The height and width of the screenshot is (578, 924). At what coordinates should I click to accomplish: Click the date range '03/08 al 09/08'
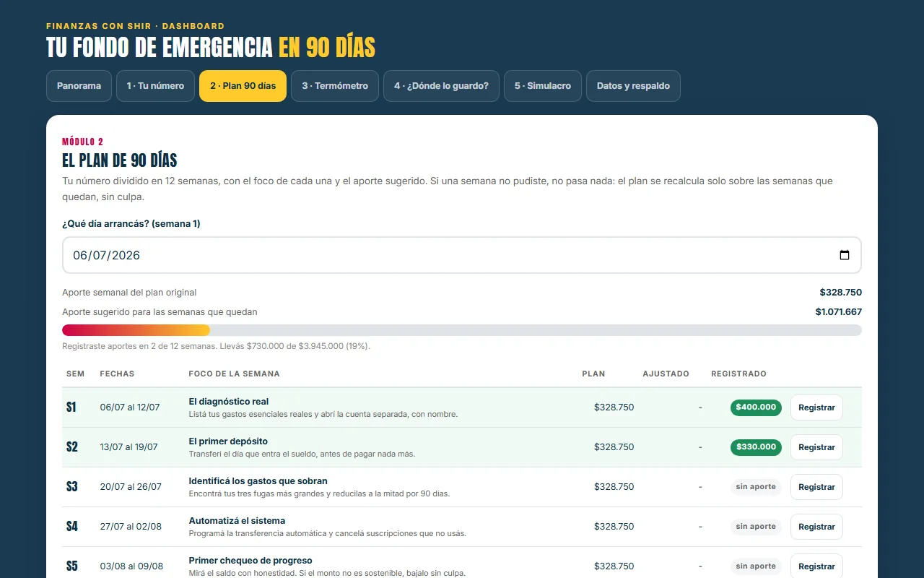[x=131, y=566]
